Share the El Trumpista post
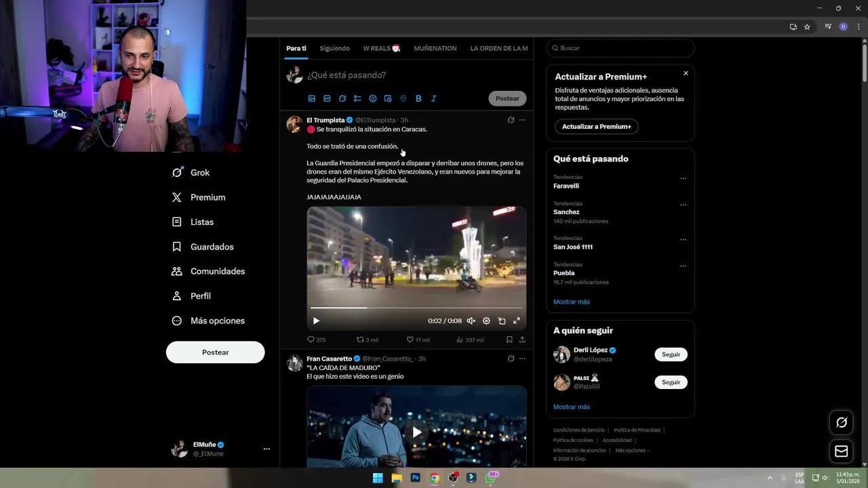Viewport: 868px width, 488px height. pyautogui.click(x=522, y=340)
